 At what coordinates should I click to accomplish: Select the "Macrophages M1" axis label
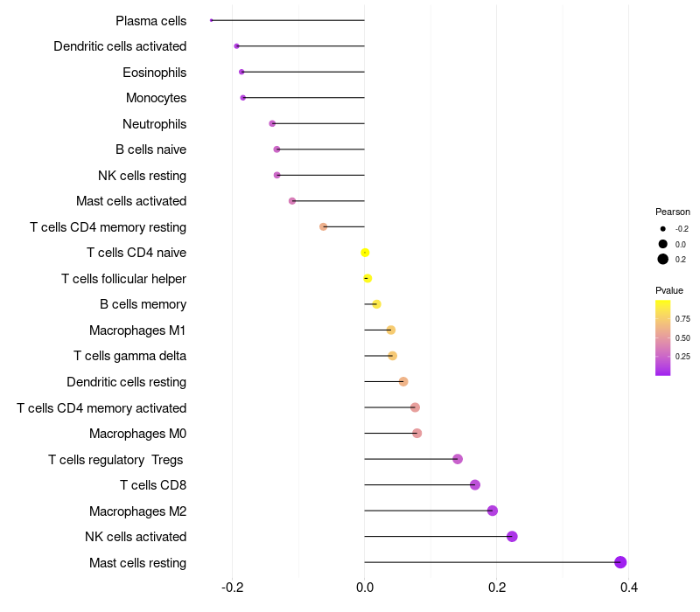click(x=137, y=330)
